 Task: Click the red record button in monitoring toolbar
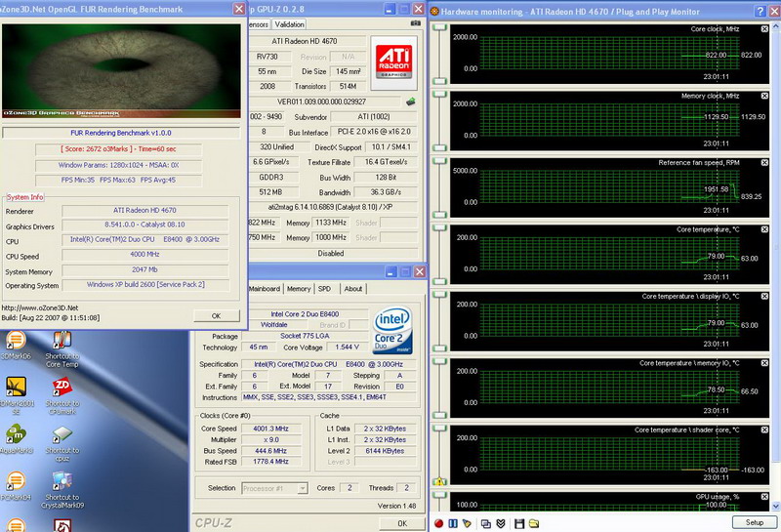(x=440, y=522)
